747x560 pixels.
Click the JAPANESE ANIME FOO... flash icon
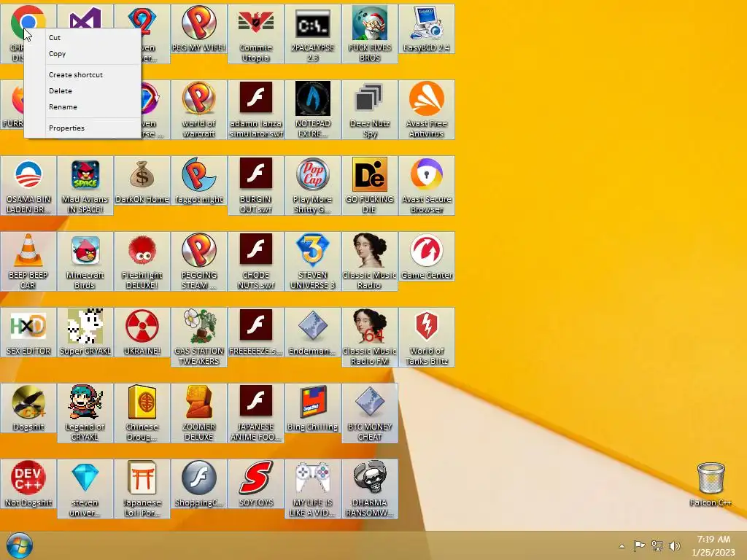pos(256,413)
